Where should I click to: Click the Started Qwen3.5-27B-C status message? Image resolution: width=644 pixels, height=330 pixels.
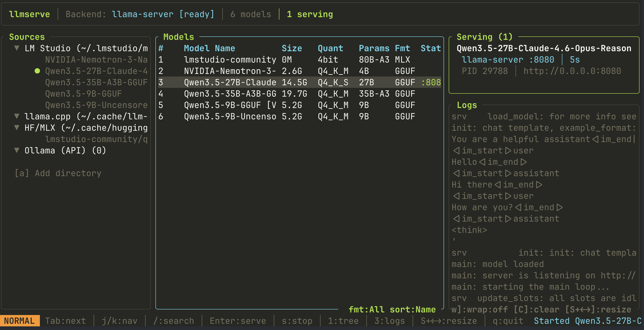(587, 321)
